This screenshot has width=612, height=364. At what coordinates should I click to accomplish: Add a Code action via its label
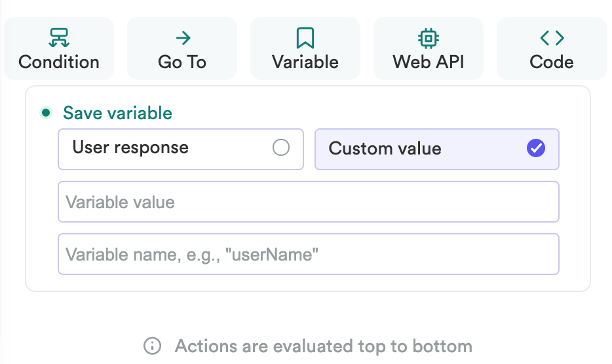pos(552,62)
